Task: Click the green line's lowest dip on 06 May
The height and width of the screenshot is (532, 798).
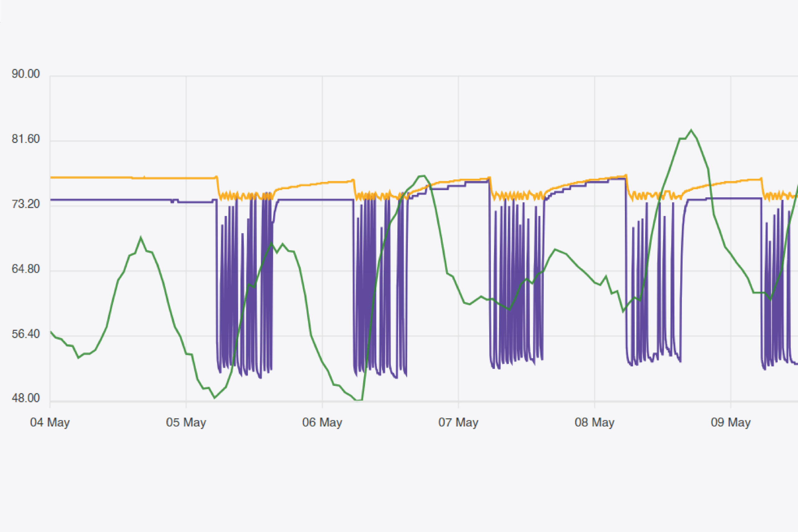Action: (358, 400)
